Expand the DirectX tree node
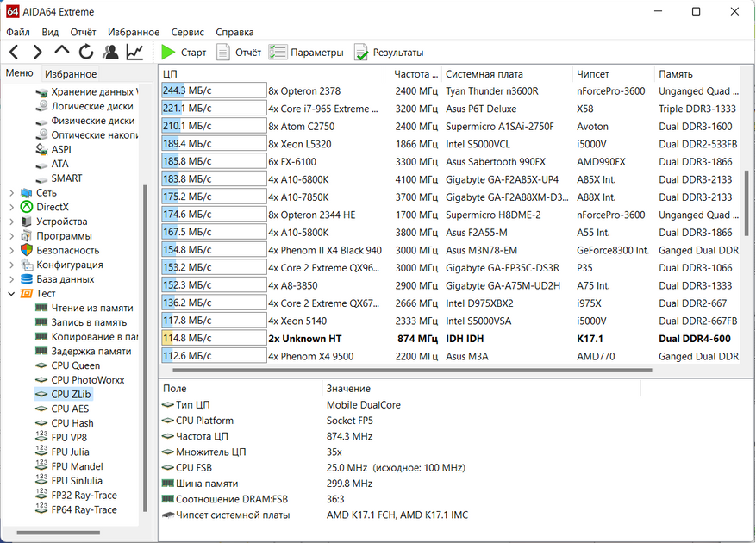 pyautogui.click(x=11, y=208)
